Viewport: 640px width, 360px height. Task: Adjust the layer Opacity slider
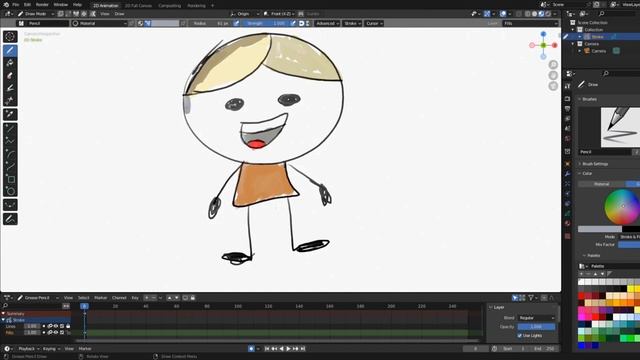click(536, 327)
